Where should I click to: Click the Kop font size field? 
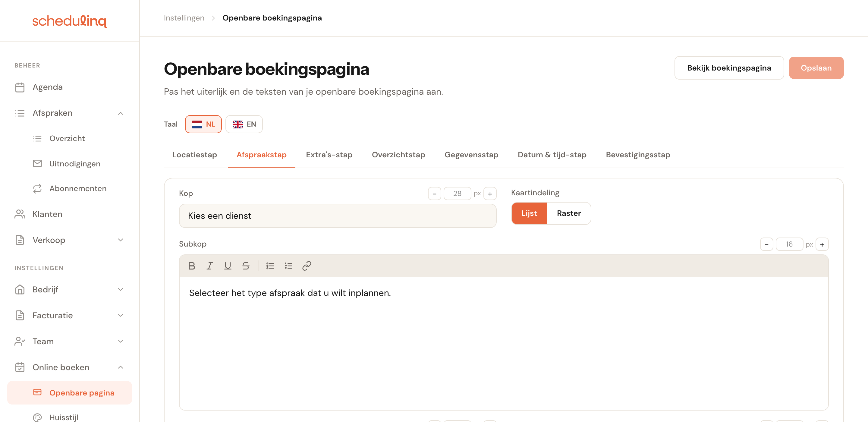[x=457, y=194]
